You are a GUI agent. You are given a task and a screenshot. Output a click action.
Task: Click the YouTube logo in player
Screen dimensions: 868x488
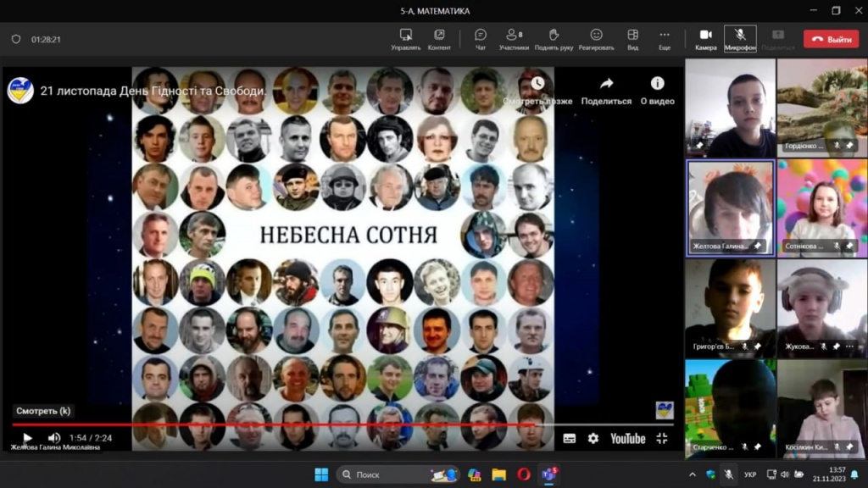[x=628, y=438]
